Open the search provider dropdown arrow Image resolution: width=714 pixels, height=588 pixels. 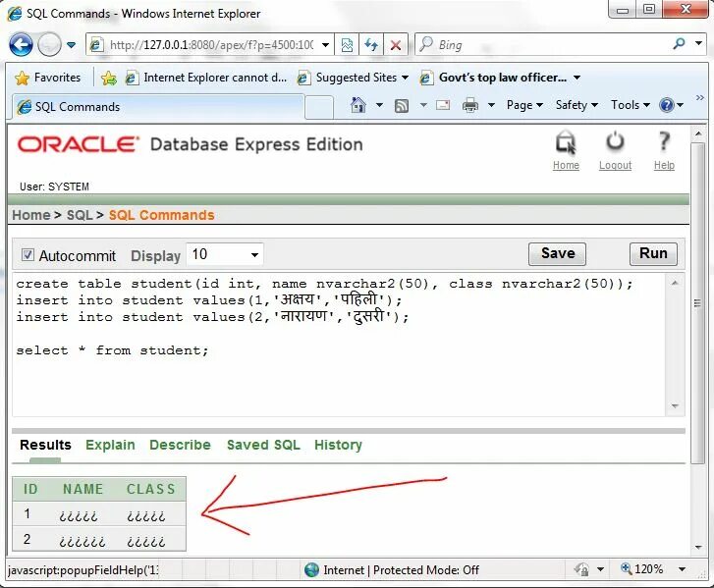pos(699,44)
